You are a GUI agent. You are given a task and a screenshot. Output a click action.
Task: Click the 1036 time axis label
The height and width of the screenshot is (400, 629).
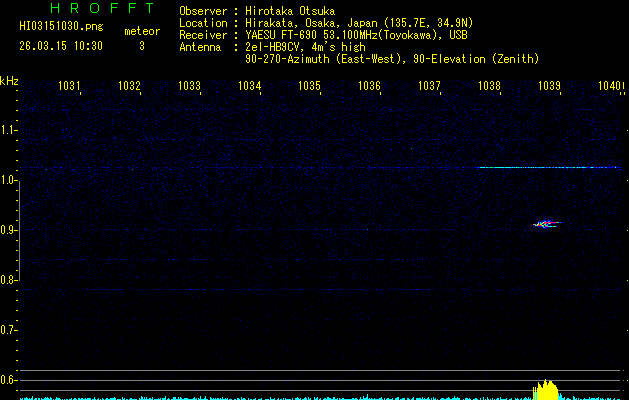pyautogui.click(x=369, y=85)
